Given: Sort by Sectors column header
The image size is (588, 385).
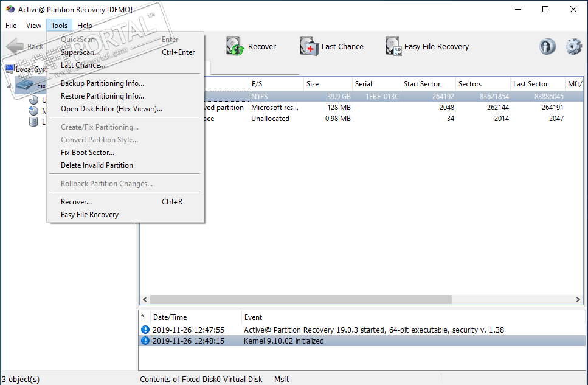Looking at the screenshot, I should pos(483,84).
